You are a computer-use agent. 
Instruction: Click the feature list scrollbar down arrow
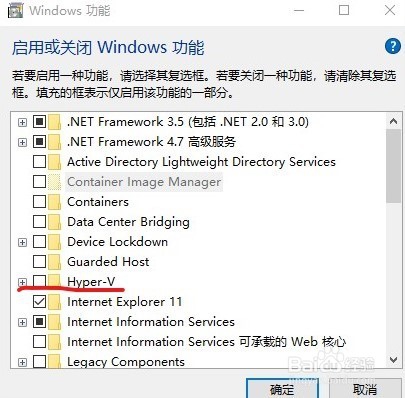coord(393,360)
